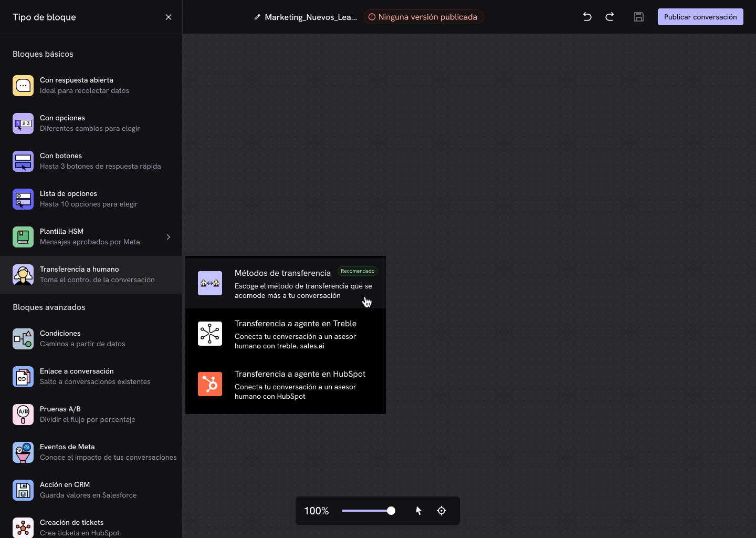Image resolution: width=756 pixels, height=538 pixels.
Task: Click the Recomendado badge
Action: [358, 271]
